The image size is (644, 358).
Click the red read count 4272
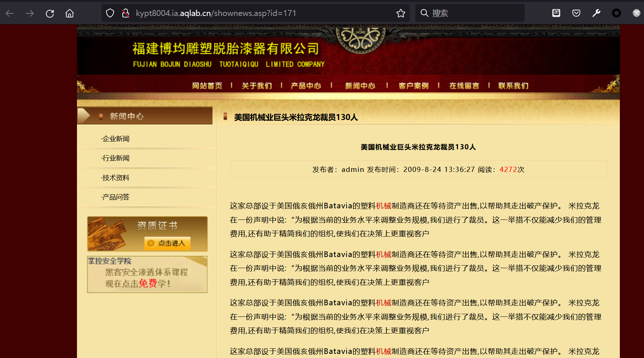[508, 170]
